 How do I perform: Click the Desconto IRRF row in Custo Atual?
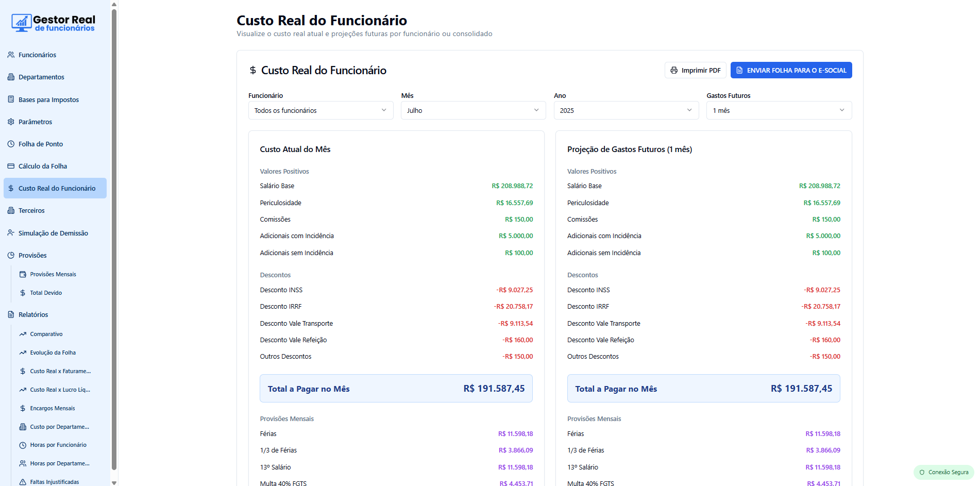click(396, 306)
